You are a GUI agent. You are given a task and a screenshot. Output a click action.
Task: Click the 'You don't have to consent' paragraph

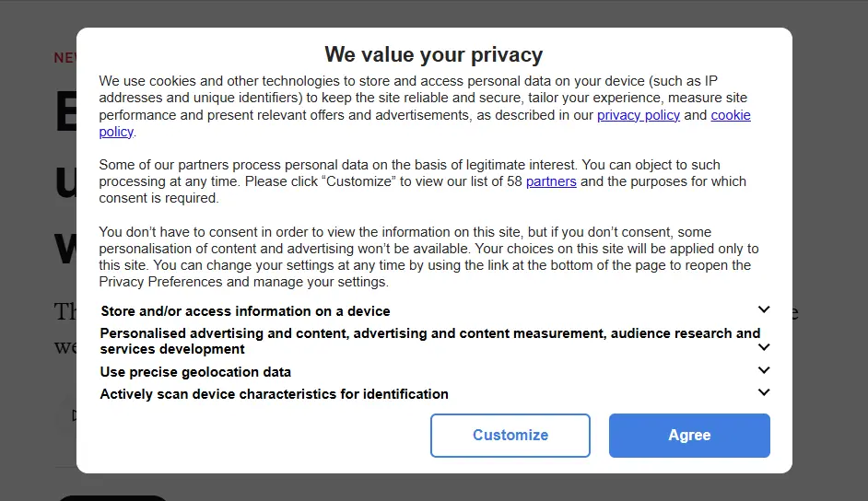coord(428,257)
